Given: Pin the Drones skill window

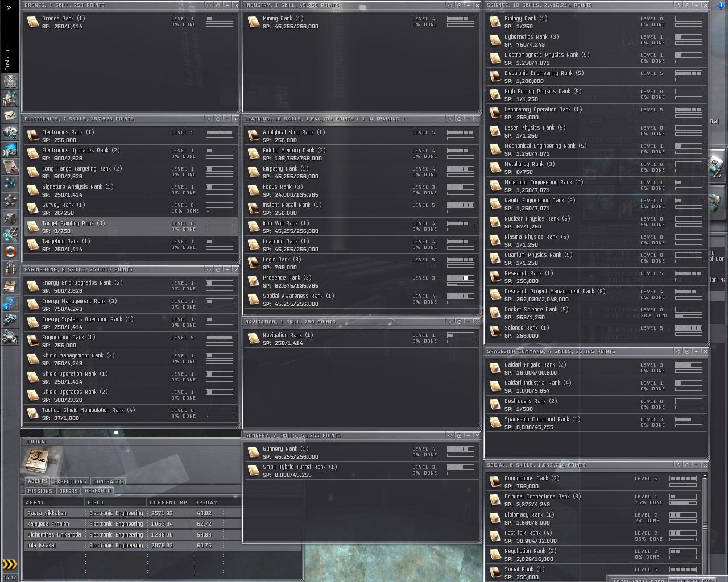Looking at the screenshot, I should (x=209, y=5).
